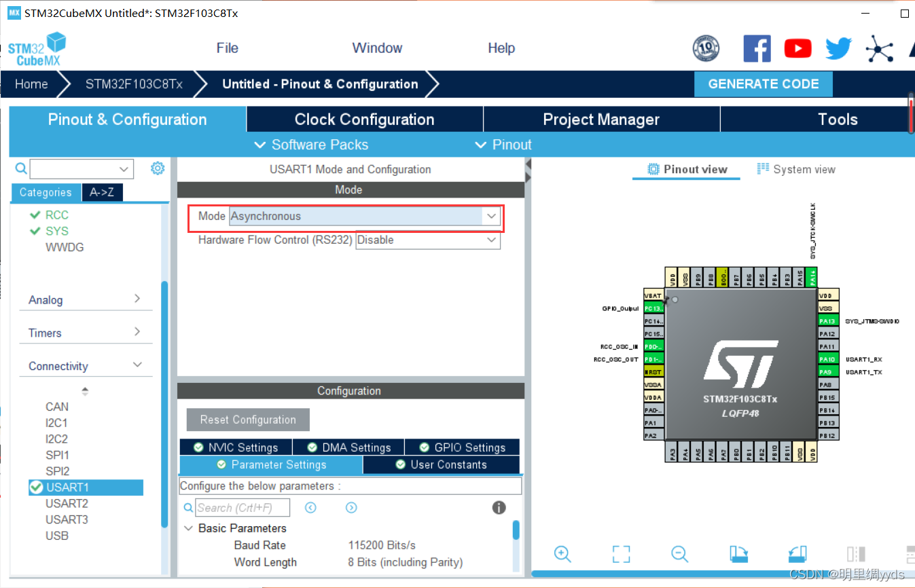Go to previous parameter search result
This screenshot has width=915, height=588.
[310, 507]
